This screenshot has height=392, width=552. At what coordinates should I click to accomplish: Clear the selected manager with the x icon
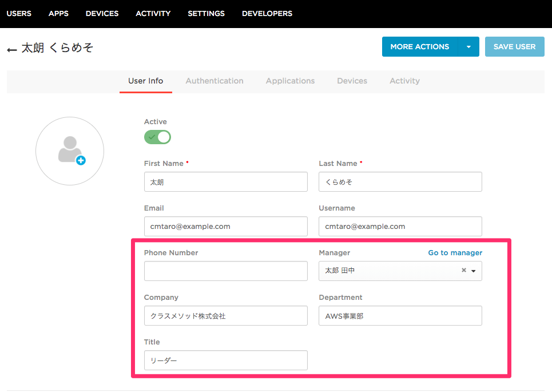463,270
